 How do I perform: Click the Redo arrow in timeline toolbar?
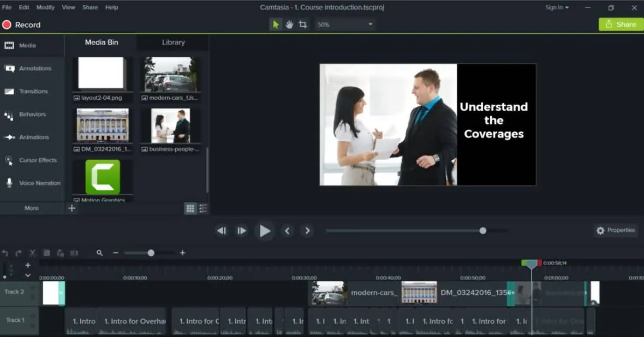(19, 253)
